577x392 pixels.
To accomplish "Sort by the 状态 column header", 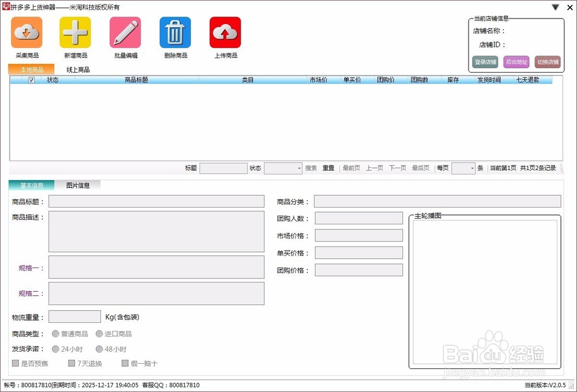I will coord(53,80).
